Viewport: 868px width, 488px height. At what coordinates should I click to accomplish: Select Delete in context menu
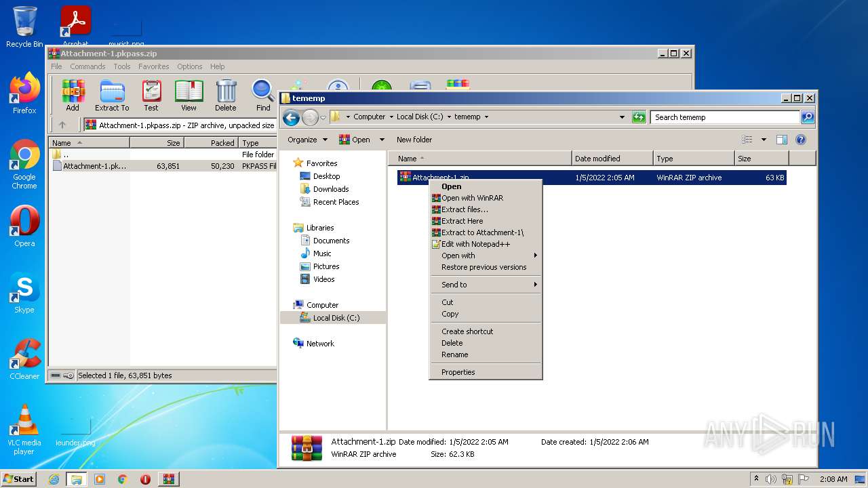(486, 343)
